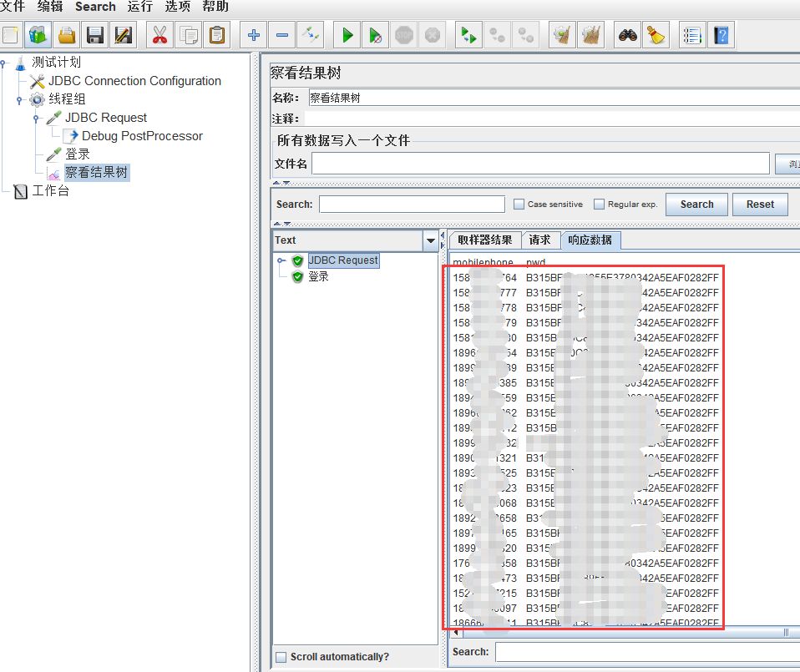This screenshot has width=800, height=672.
Task: Click the Remote stop all icon
Action: coord(497,35)
